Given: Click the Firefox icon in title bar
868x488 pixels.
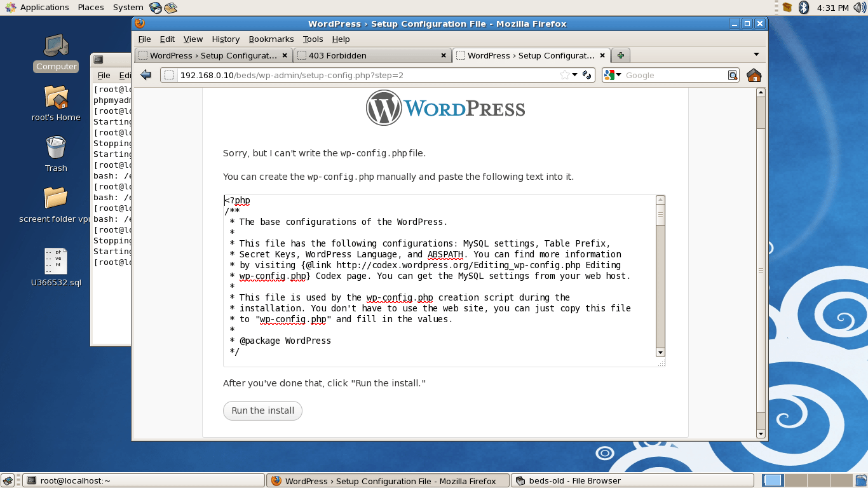Looking at the screenshot, I should pos(140,24).
